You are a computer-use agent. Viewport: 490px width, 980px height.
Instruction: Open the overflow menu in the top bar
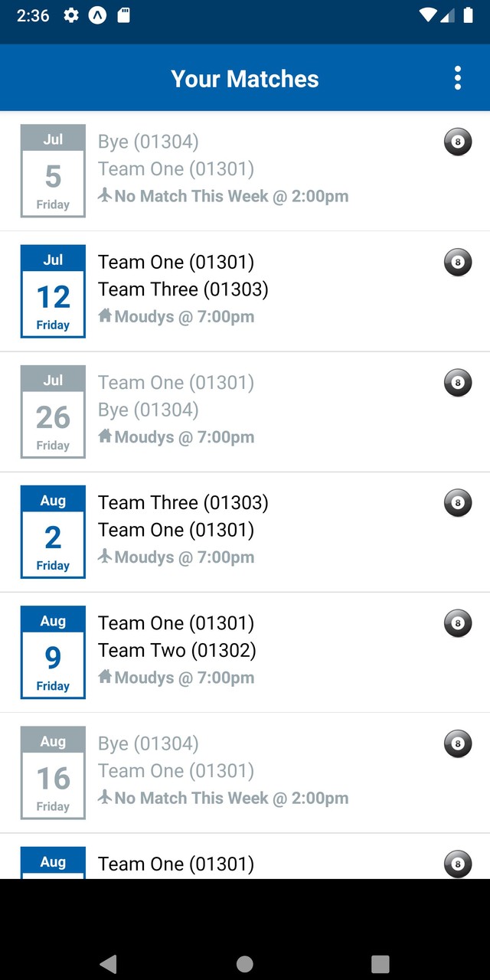point(457,77)
